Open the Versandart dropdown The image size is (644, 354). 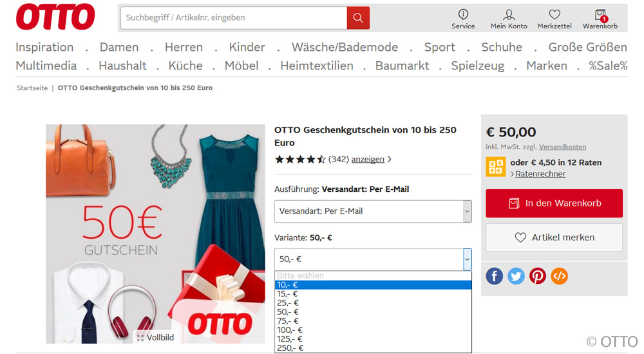[373, 211]
